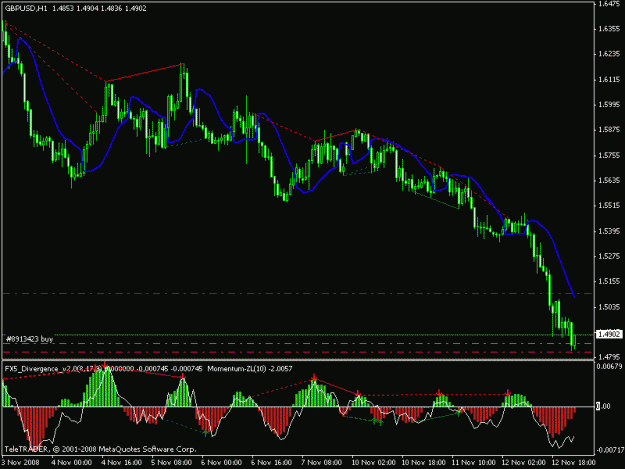Click the FX5_Divergence_v2.0 indicator label
The height and width of the screenshot is (469, 625).
(103, 369)
